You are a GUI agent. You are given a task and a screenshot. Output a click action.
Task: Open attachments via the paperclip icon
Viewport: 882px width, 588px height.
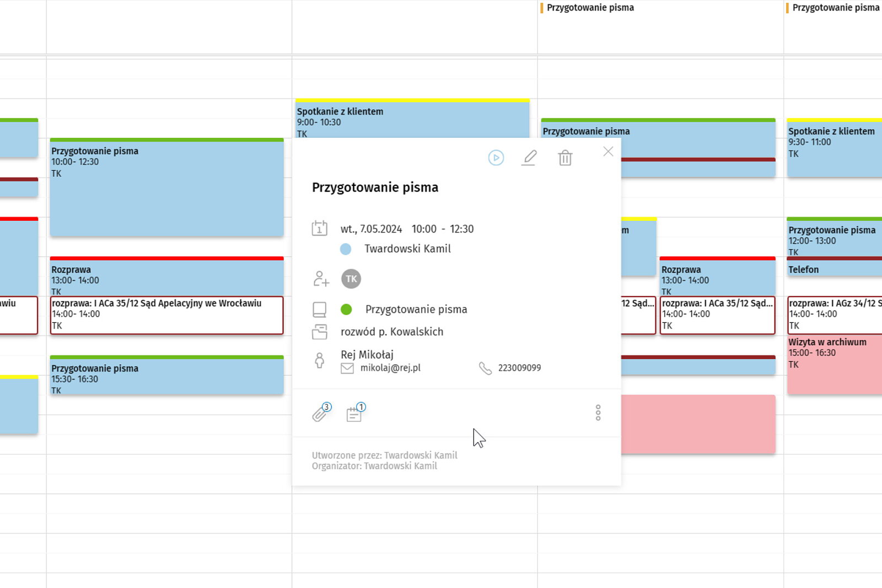pyautogui.click(x=321, y=412)
